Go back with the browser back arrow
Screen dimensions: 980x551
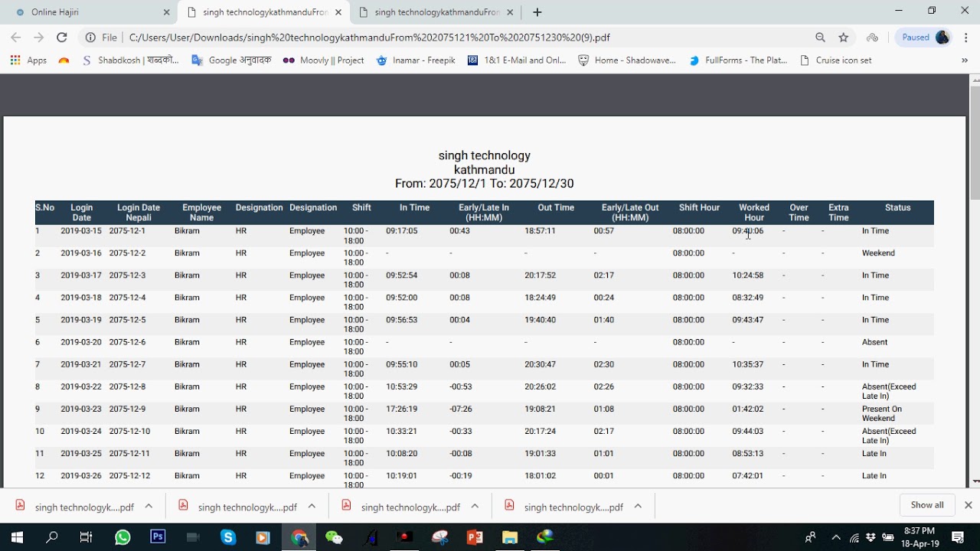pos(15,37)
